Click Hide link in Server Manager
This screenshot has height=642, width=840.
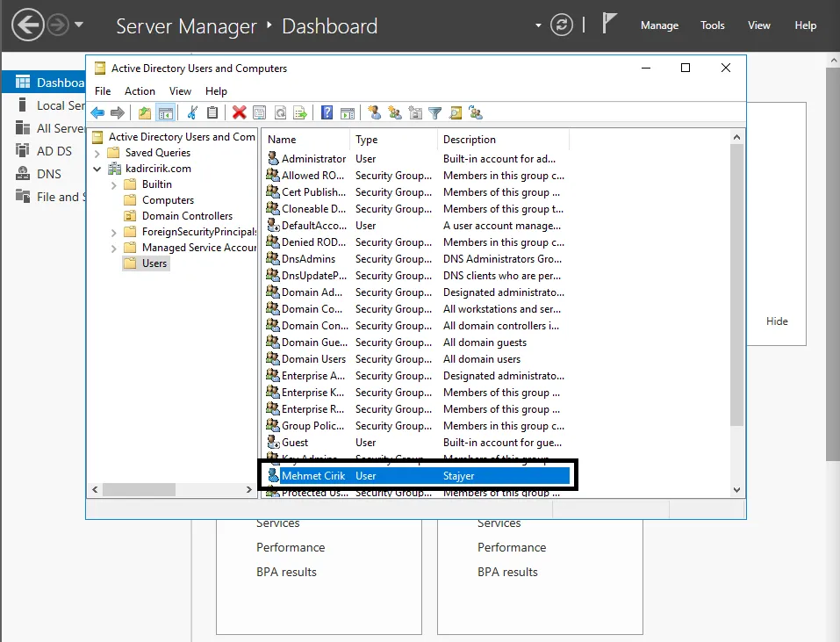tap(777, 321)
